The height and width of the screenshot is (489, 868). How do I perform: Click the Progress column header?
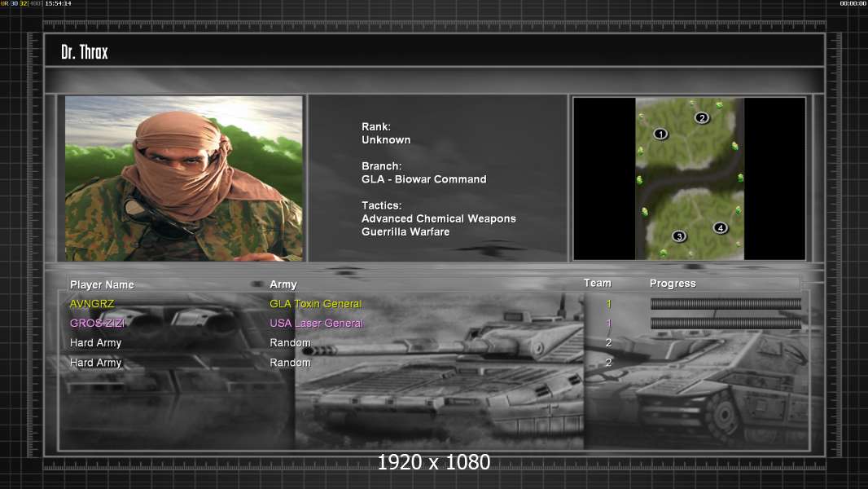point(673,284)
